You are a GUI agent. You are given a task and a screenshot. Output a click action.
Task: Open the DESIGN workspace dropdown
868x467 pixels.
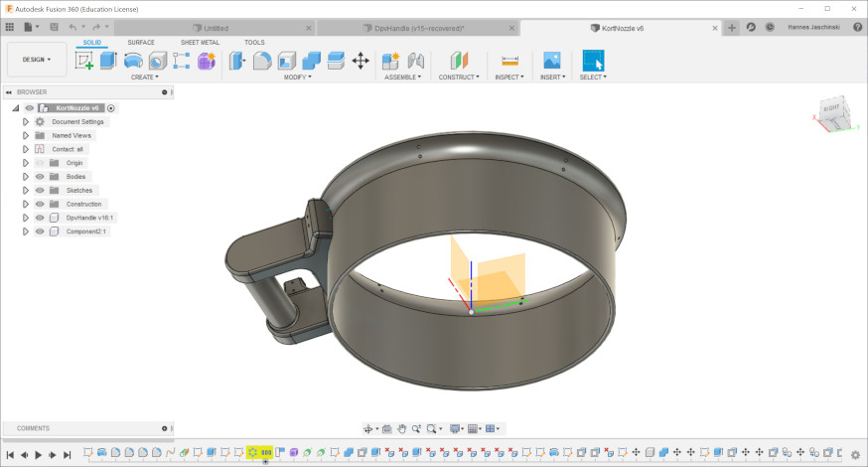pyautogui.click(x=37, y=60)
